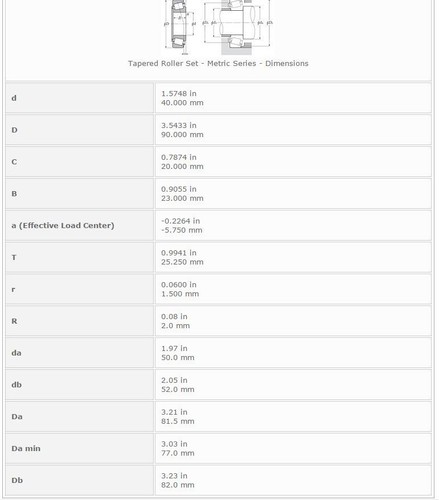
Task: Select the C dimension row label
Action: (14, 162)
